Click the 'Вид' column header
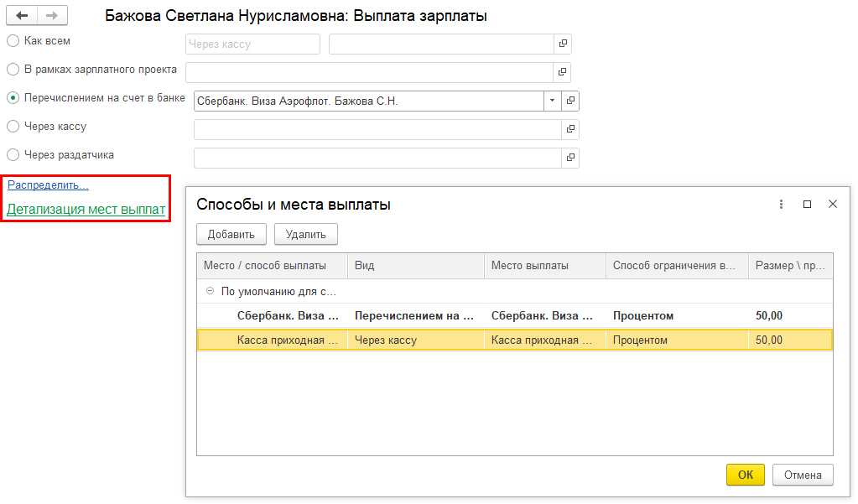Viewport: 858px width, 504px height. click(415, 266)
